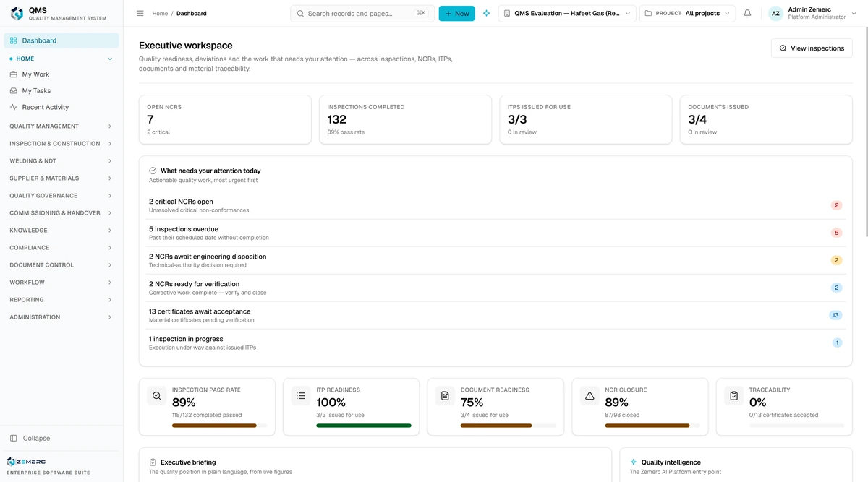Click the ITP Readiness list icon
Viewport: 868px width, 482px height.
301,396
